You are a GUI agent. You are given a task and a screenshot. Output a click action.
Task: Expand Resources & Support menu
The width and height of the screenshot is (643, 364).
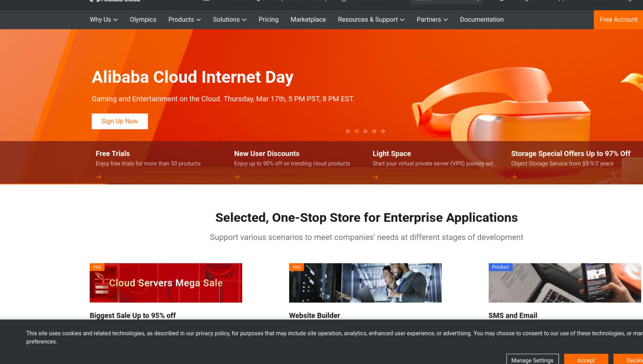click(371, 20)
